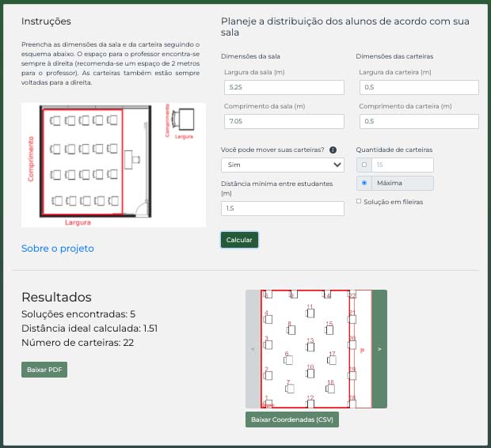Show the next solution with the right arrow

379,349
